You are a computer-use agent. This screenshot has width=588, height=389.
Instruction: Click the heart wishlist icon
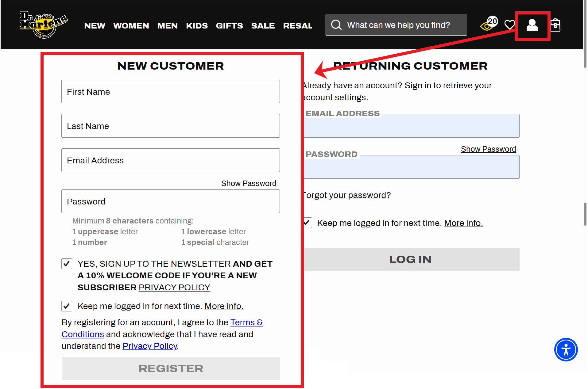[509, 25]
